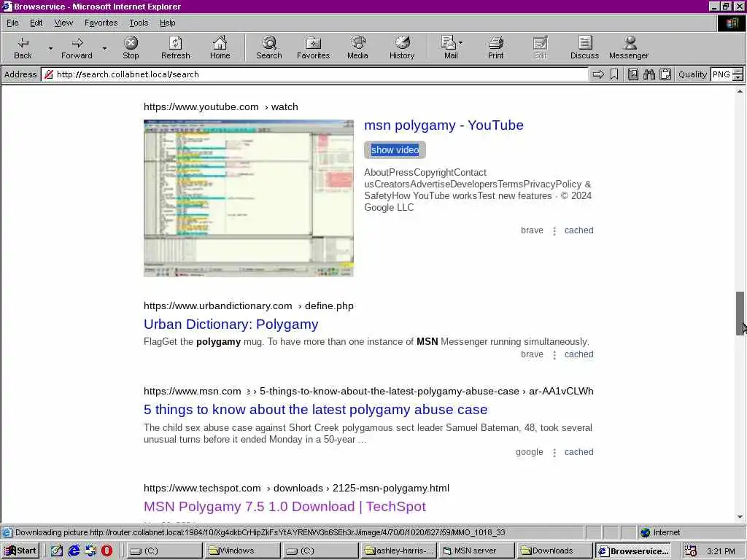747x560 pixels.
Task: Launch Messenger from the toolbar
Action: tap(629, 47)
